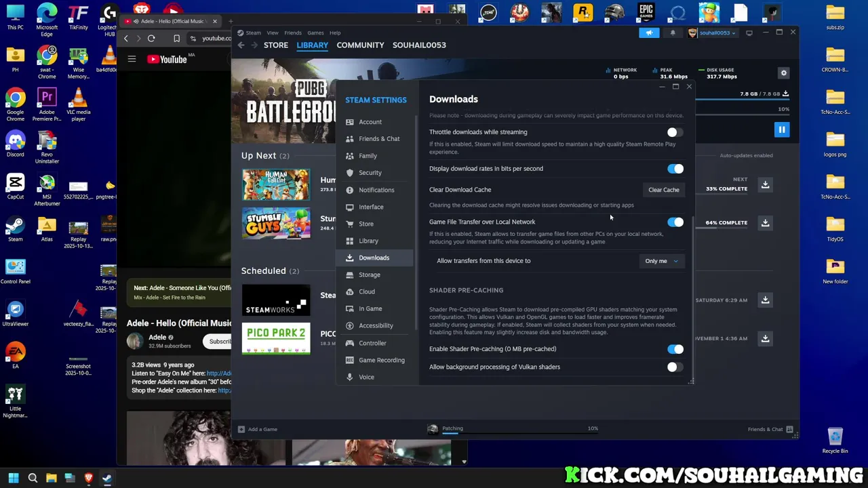The width and height of the screenshot is (868, 488).
Task: Open the View menu
Action: click(272, 33)
